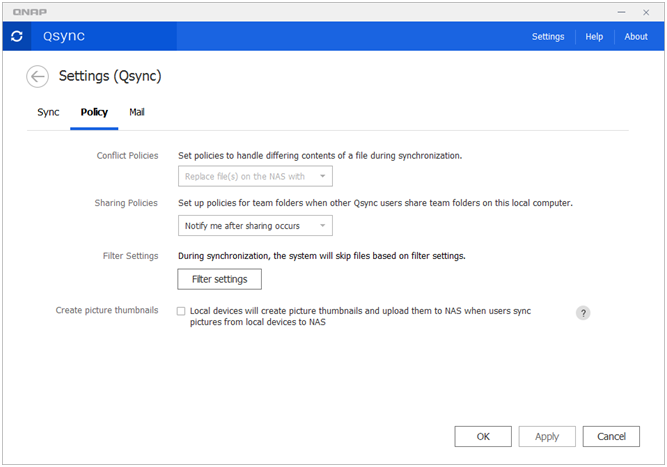Screen dimensions: 667x467
Task: Close the Qsync window
Action: coord(646,12)
